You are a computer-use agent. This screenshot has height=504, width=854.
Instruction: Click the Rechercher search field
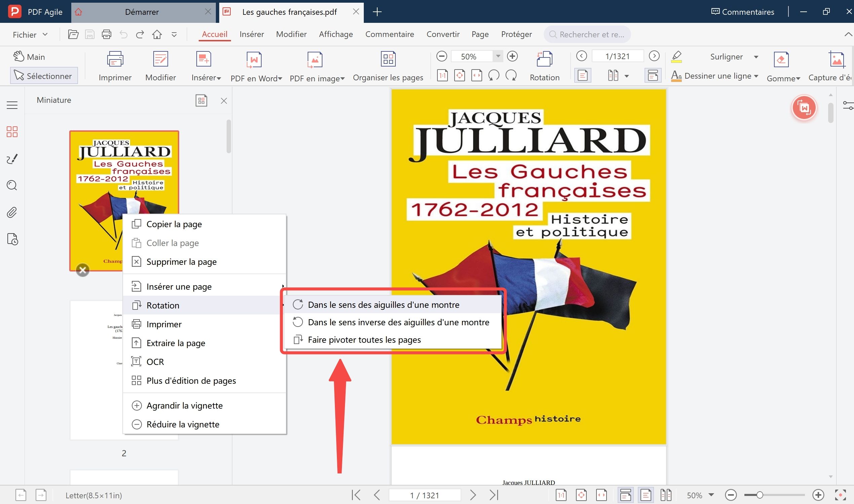[587, 34]
